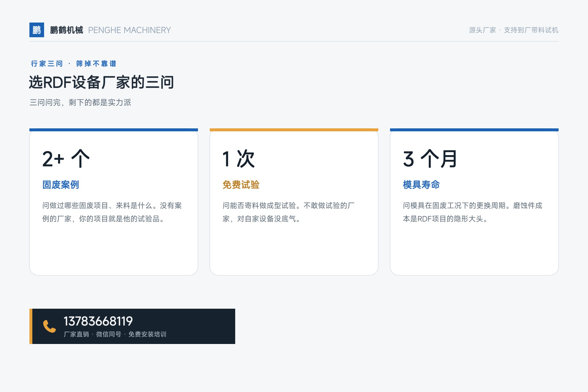Click the 厂家直销 · 微信同号 · 免费安装培训 line

tap(115, 334)
